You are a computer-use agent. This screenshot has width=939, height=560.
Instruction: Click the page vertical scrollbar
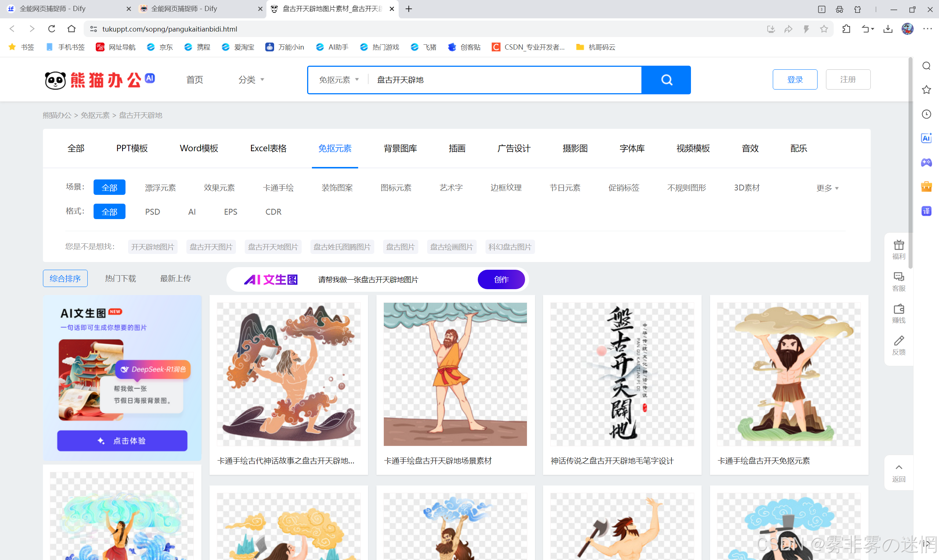pyautogui.click(x=910, y=162)
